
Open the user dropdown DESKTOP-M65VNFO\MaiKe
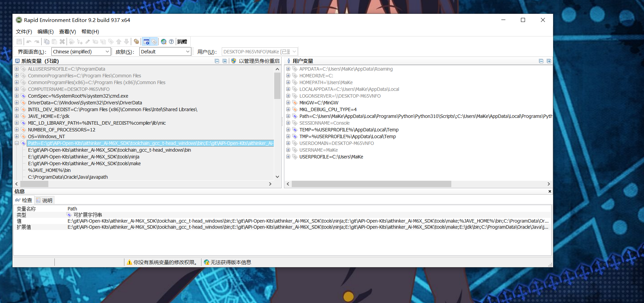click(x=260, y=52)
